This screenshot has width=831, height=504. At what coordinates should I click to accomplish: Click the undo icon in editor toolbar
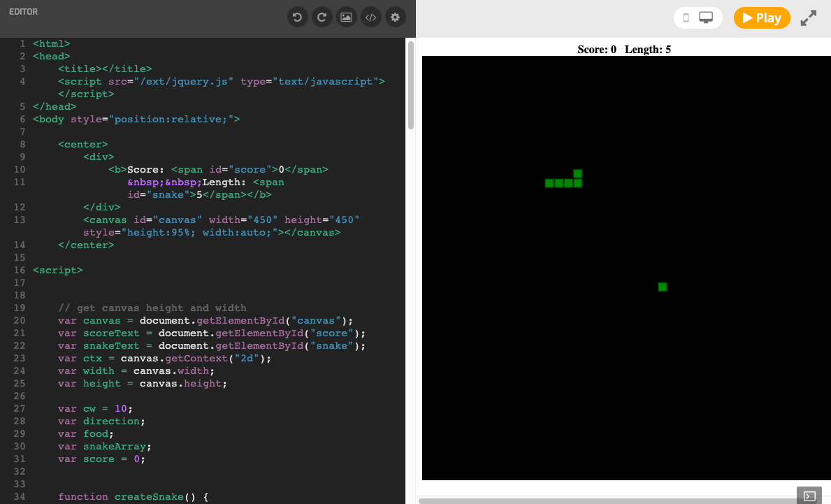point(297,17)
